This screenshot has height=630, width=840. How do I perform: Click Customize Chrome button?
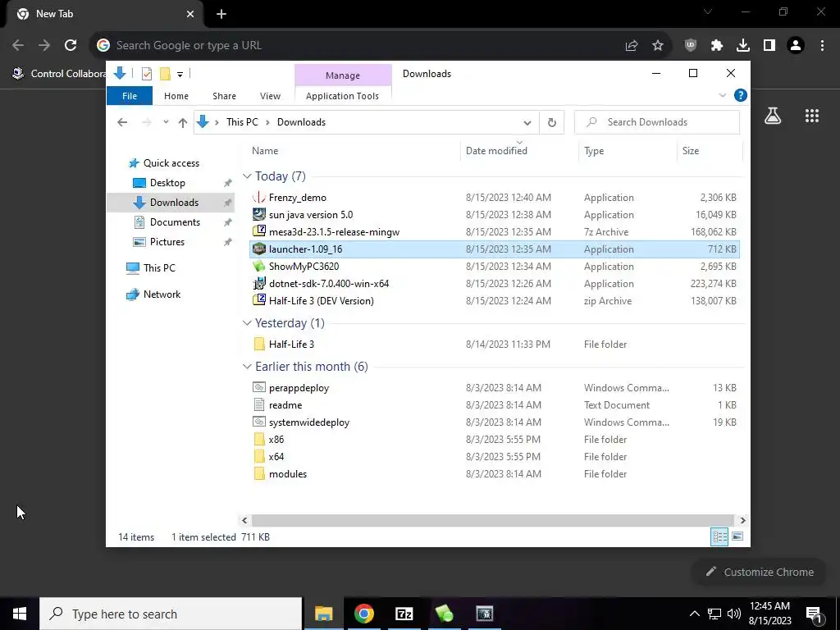point(760,572)
